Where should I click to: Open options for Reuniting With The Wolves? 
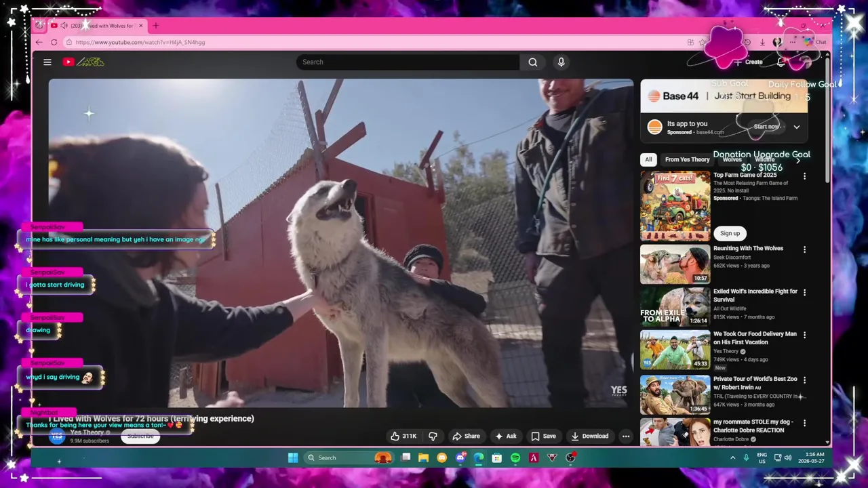[805, 249]
